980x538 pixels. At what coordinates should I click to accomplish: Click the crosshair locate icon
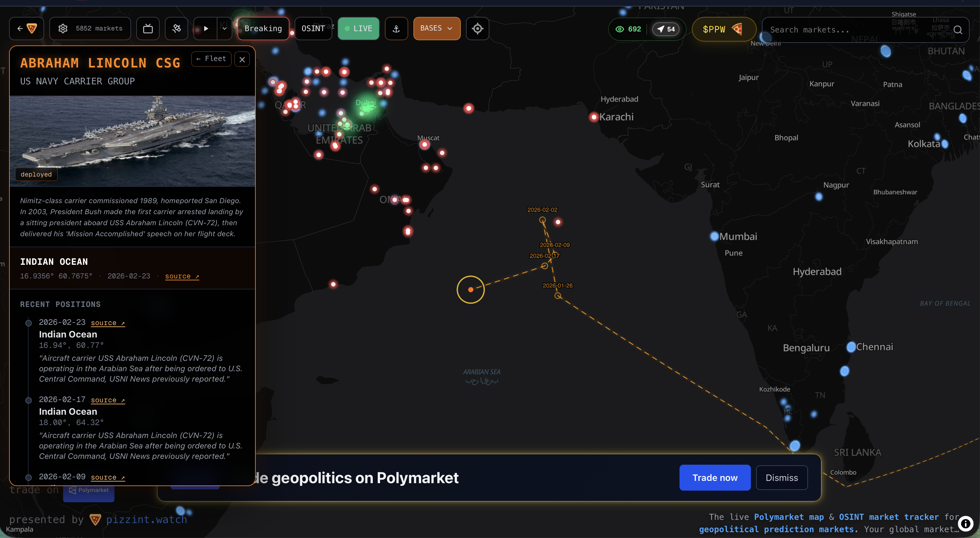[477, 29]
